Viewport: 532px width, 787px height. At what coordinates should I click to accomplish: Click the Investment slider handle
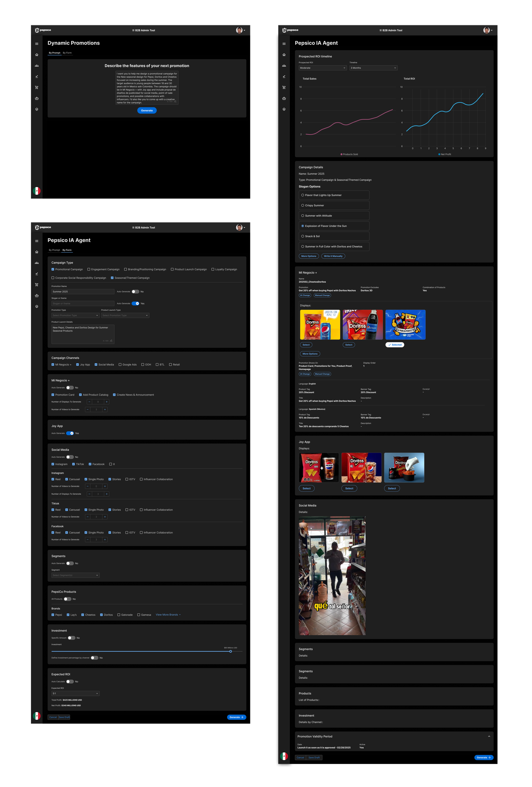pyautogui.click(x=230, y=652)
